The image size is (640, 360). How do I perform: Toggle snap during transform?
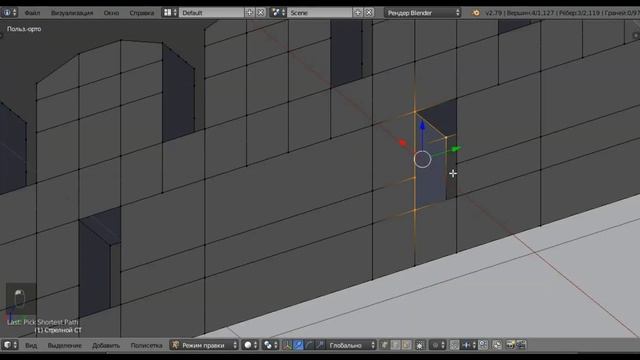pyautogui.click(x=454, y=345)
